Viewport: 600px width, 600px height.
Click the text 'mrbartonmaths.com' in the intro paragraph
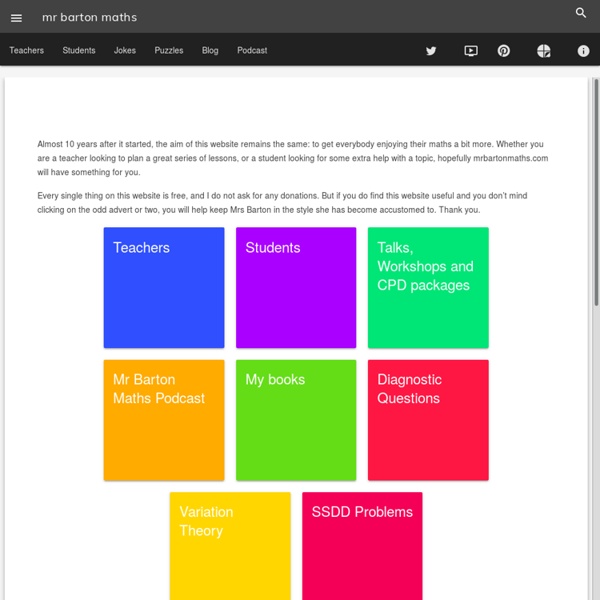click(x=510, y=158)
